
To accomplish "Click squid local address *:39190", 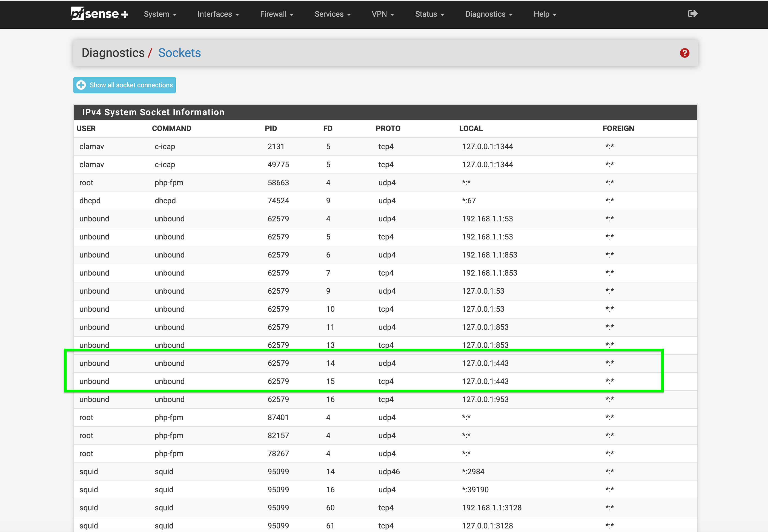I will (x=475, y=489).
